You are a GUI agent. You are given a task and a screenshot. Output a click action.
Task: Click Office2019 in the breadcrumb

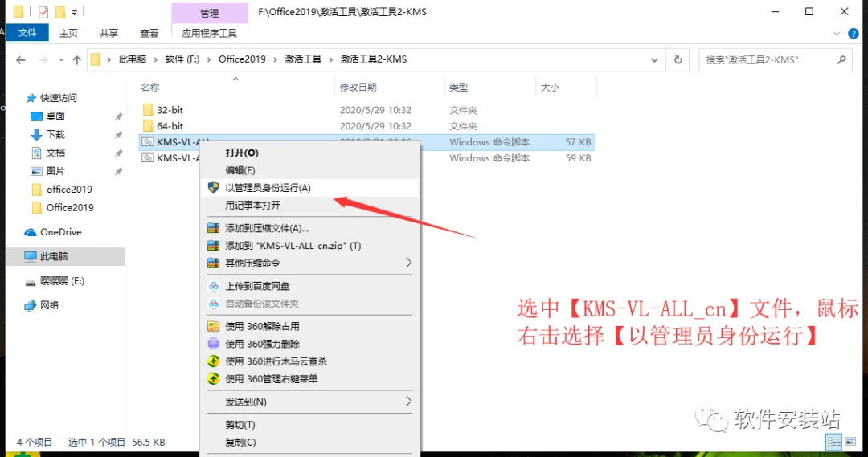click(x=242, y=59)
